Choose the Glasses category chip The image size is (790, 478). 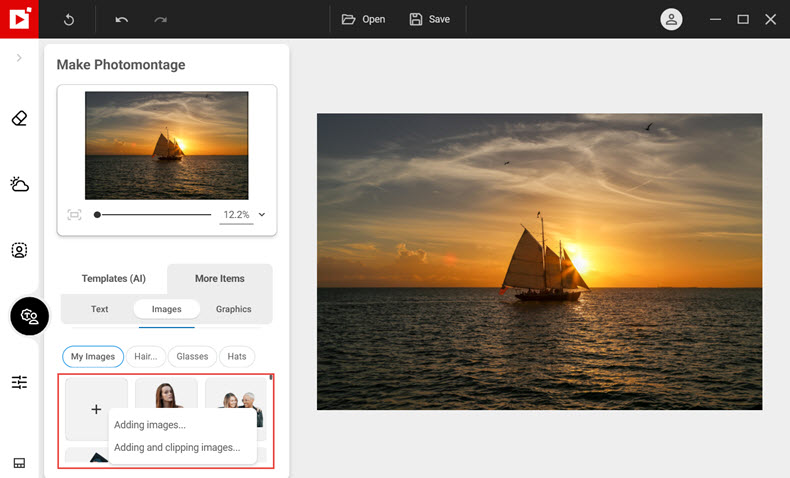[192, 357]
